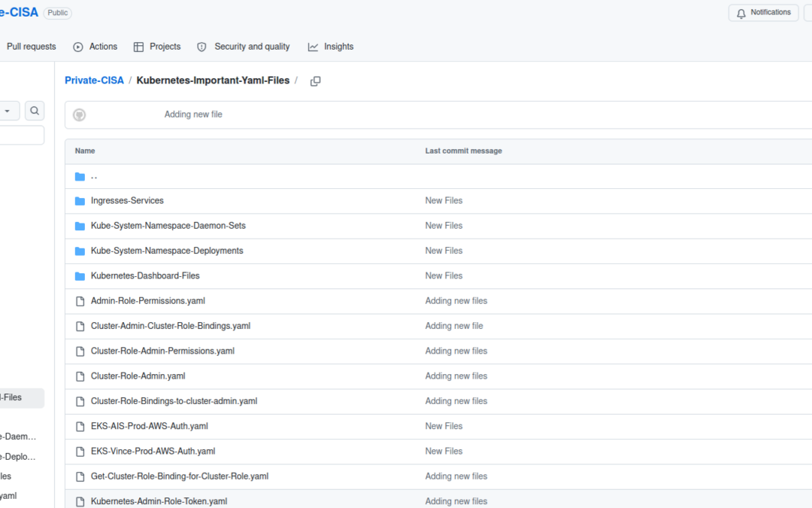Viewport: 812px width, 508px height.
Task: Click the repository name link ending in -CISA
Action: click(19, 13)
